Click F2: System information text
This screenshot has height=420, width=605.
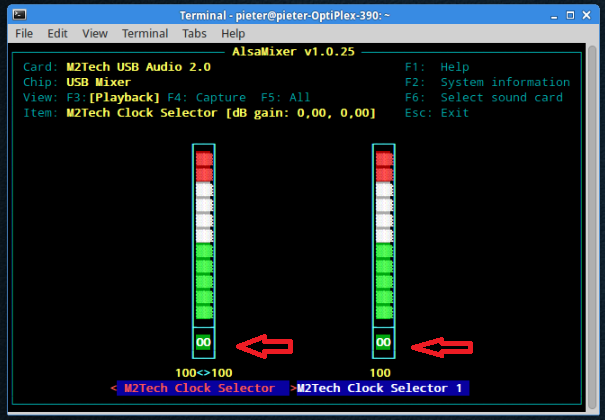tap(487, 82)
